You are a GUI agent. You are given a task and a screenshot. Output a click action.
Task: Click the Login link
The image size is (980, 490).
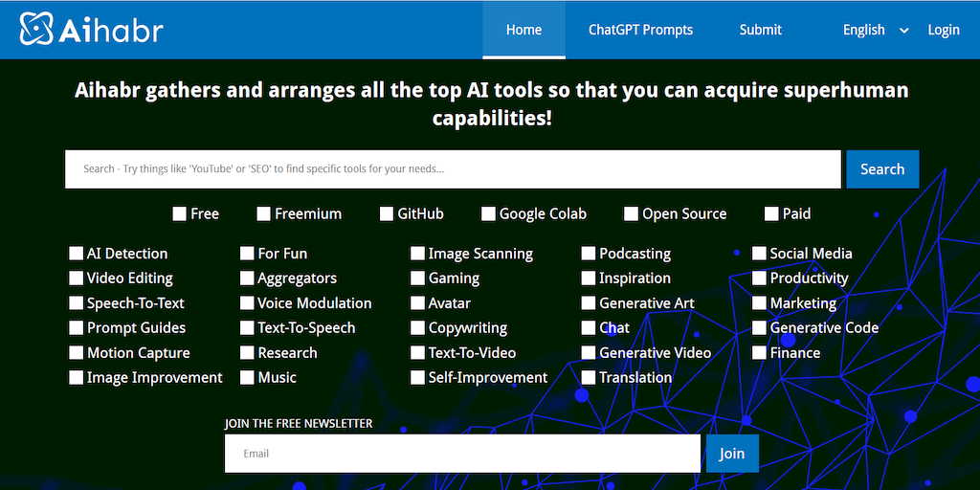click(943, 30)
